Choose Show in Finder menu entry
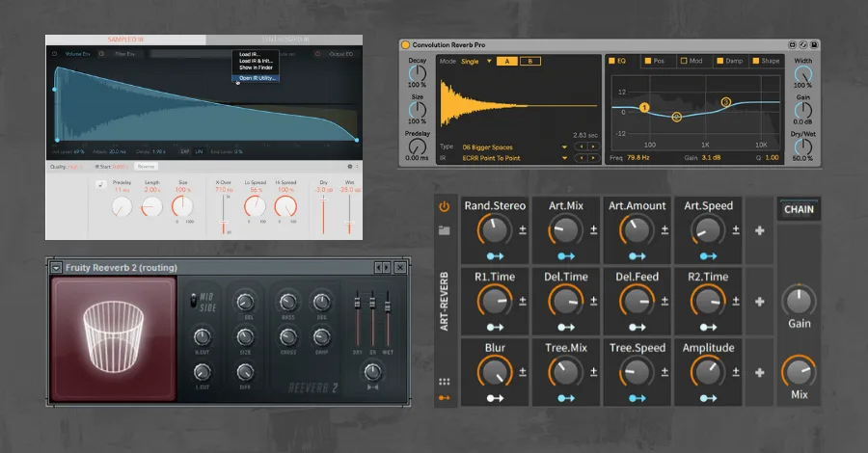 256,67
